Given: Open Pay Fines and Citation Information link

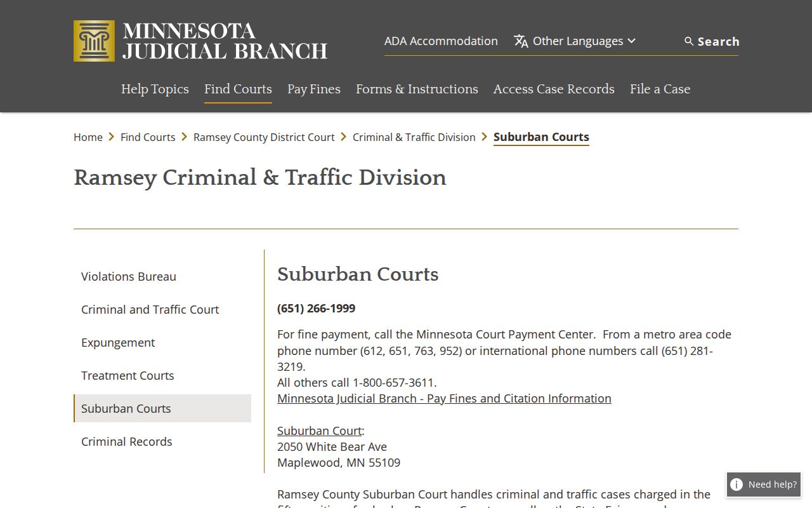Looking at the screenshot, I should point(444,399).
